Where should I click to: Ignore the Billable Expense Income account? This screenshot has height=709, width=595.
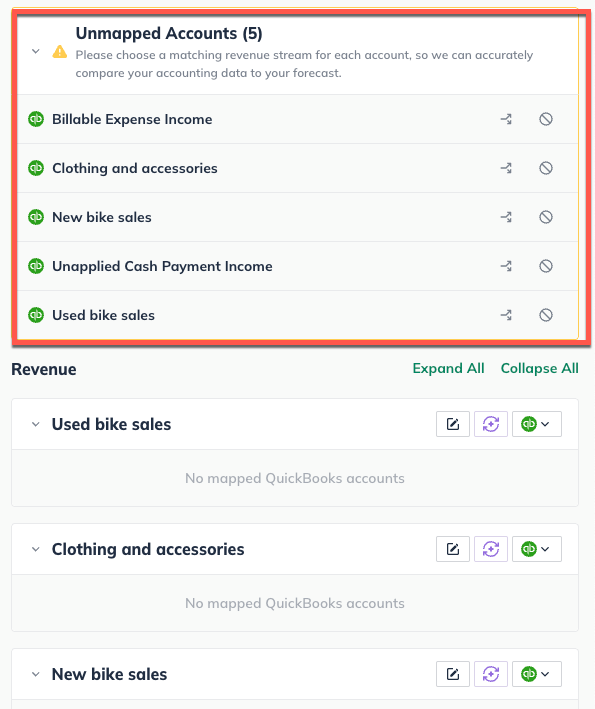pyautogui.click(x=546, y=119)
